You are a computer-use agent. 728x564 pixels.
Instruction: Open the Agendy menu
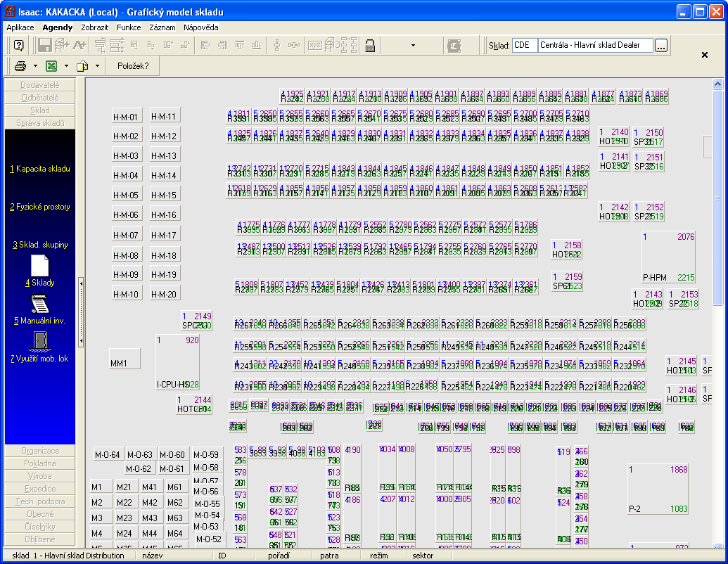[58, 27]
